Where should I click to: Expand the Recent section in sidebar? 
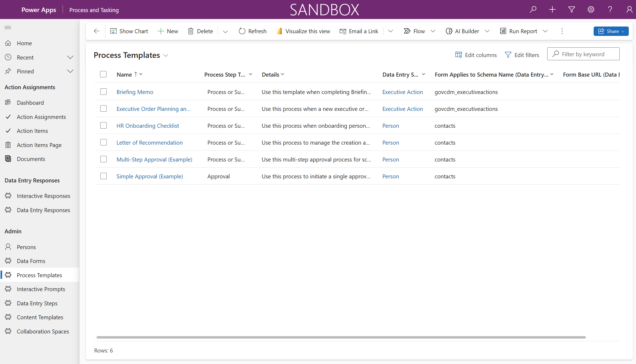point(70,57)
